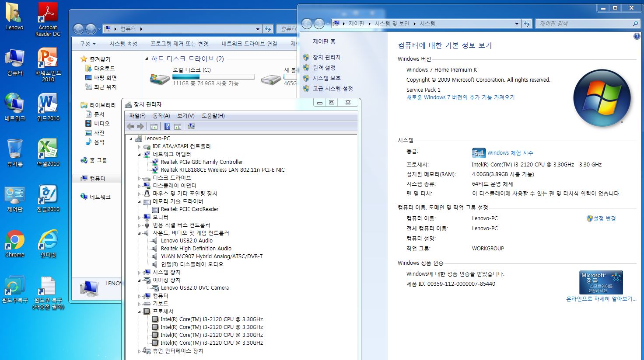
Task: Select the Lenovo folder desktop icon
Action: click(14, 17)
